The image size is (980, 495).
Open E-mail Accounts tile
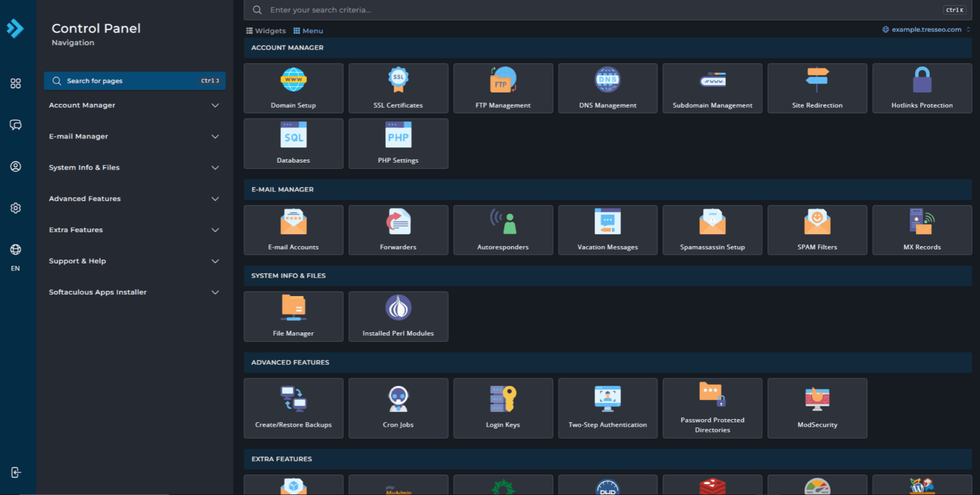click(293, 230)
